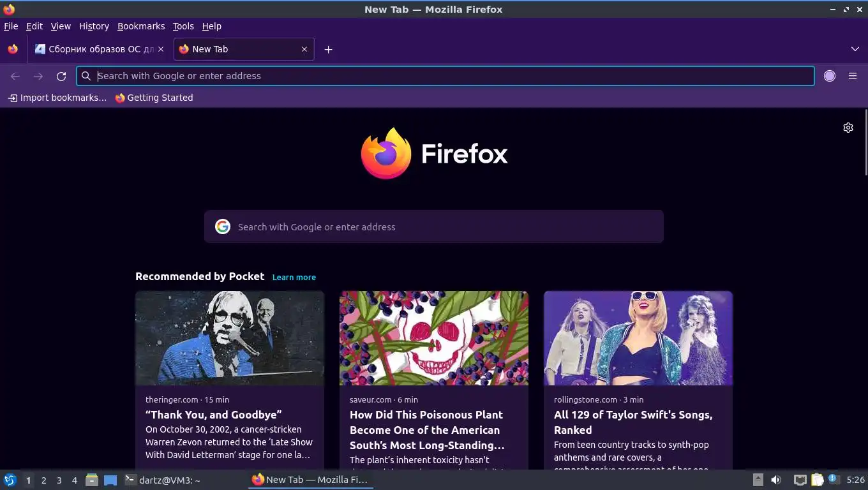The height and width of the screenshot is (490, 868).
Task: Switch to virtual desktop 4
Action: click(x=74, y=480)
